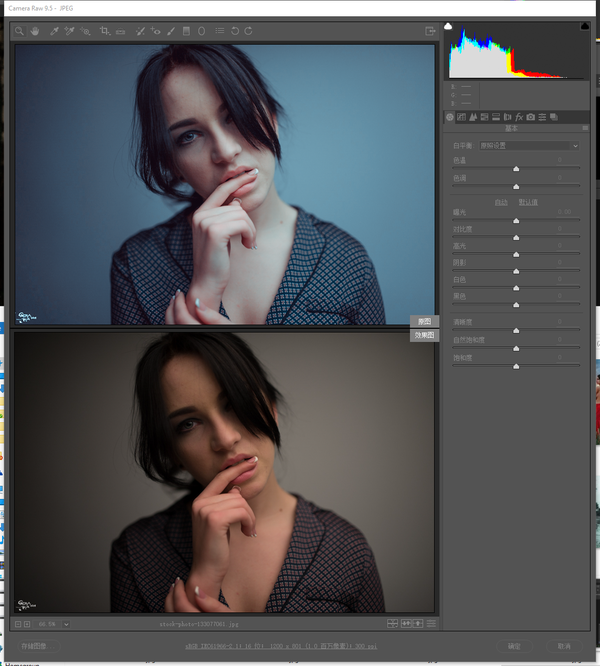Select the Crop tool
600x666 pixels.
[x=104, y=31]
